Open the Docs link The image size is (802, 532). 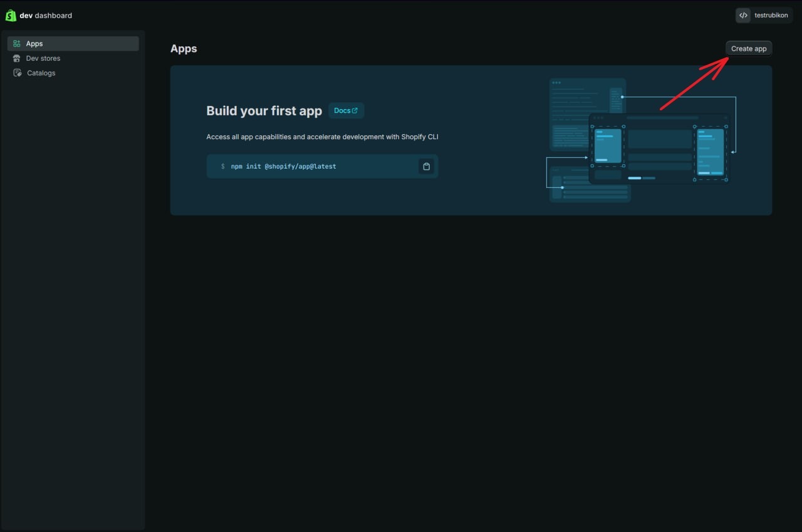click(x=346, y=111)
